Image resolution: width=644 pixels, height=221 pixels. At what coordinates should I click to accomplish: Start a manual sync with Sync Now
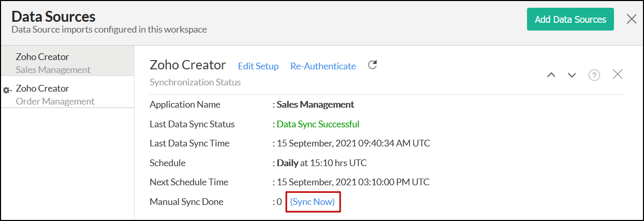[313, 202]
